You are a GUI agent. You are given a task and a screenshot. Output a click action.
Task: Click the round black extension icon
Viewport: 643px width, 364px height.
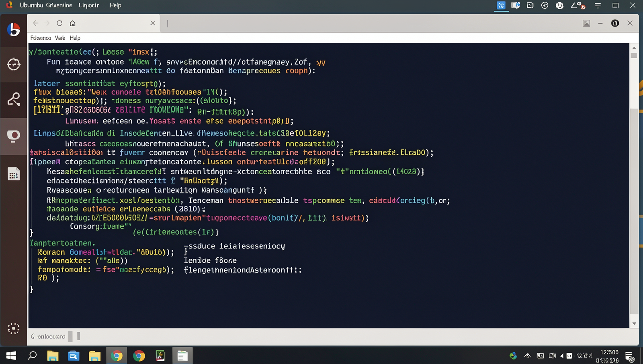pyautogui.click(x=615, y=23)
